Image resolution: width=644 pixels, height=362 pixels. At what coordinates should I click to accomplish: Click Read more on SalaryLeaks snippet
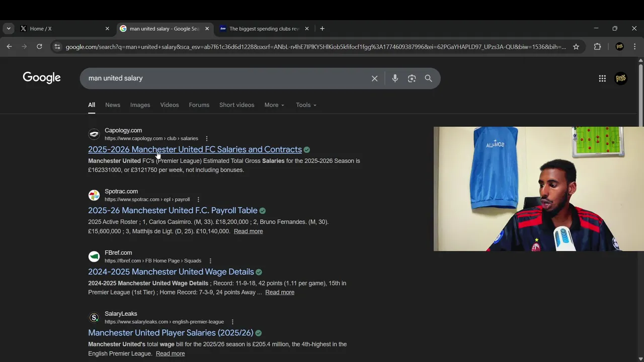pos(170,353)
